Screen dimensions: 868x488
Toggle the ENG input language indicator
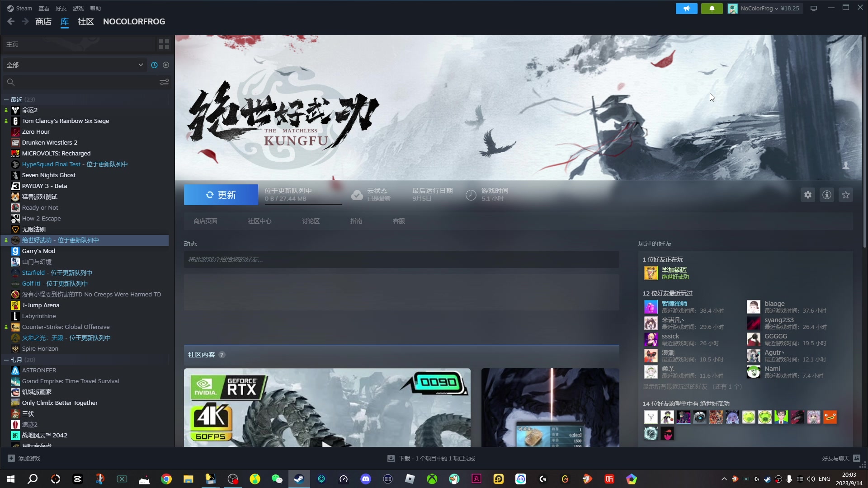(825, 479)
